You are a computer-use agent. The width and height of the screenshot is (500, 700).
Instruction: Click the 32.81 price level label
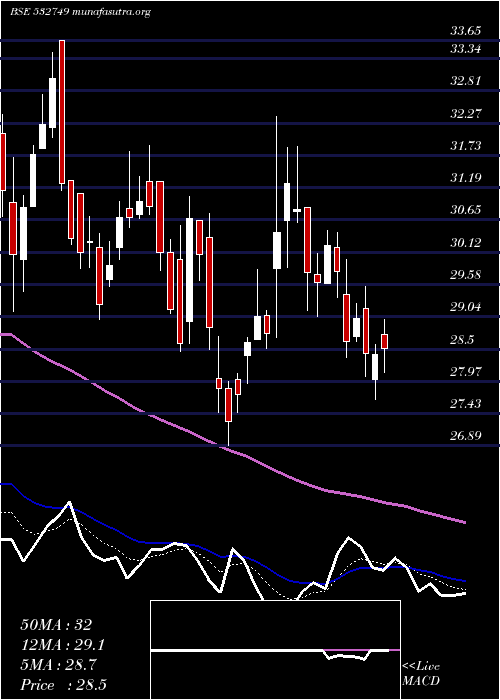click(x=466, y=81)
